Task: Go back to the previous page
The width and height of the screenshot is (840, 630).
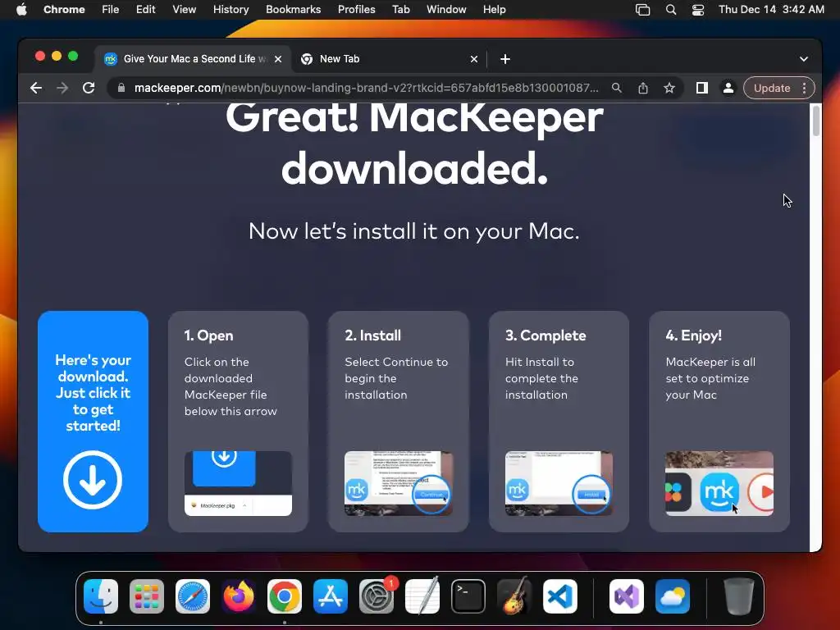Action: pos(36,88)
